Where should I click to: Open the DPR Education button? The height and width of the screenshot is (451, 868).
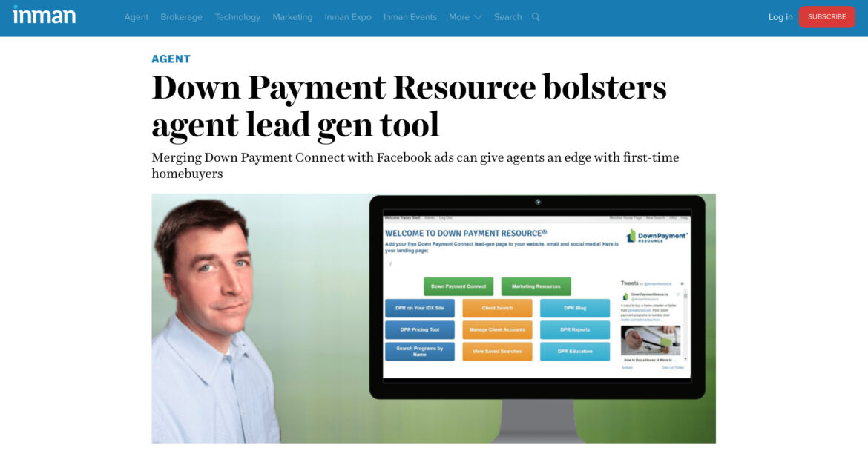(575, 352)
